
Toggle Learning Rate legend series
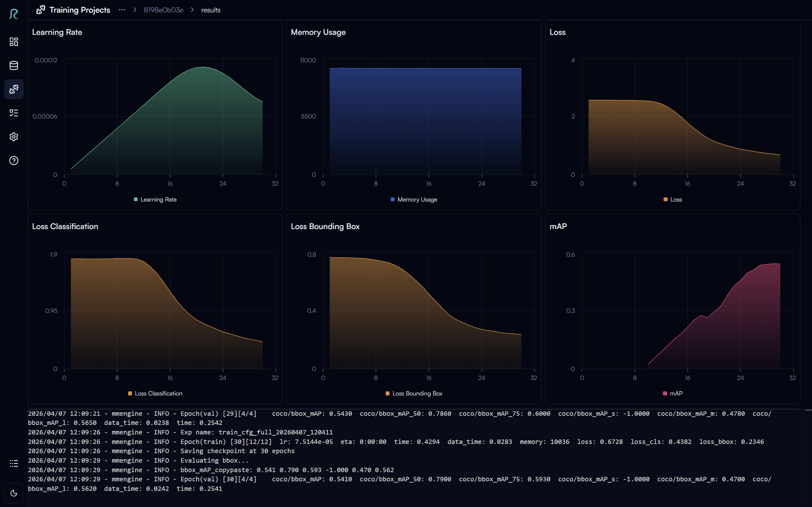tap(155, 200)
